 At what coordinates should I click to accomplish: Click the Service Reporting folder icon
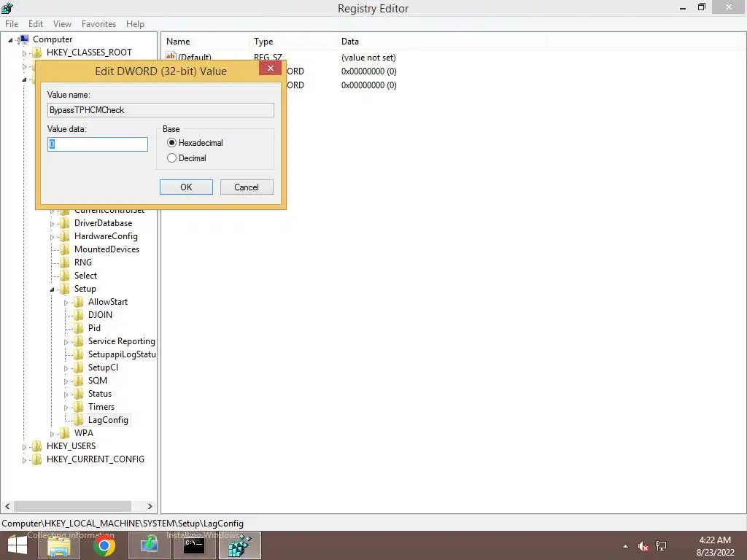coord(78,341)
